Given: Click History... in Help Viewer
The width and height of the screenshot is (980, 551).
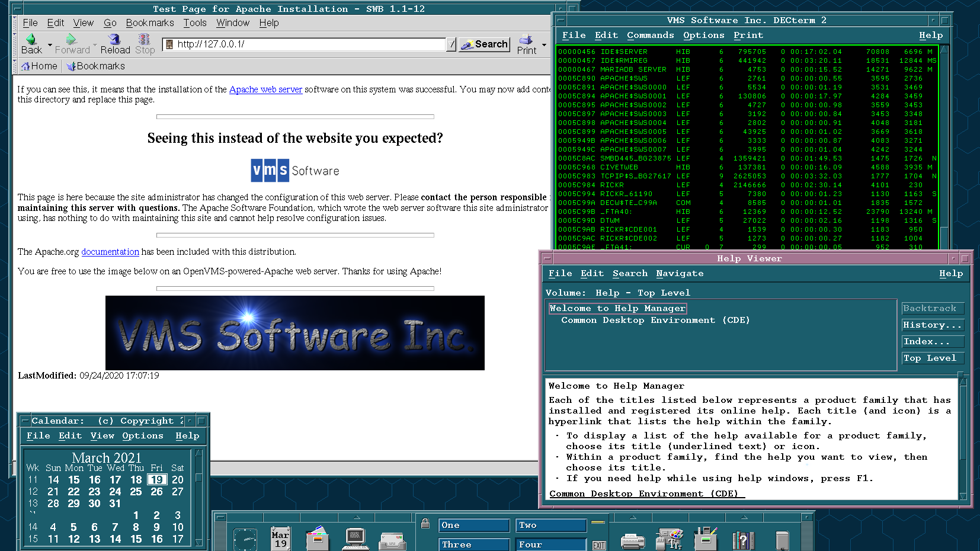Looking at the screenshot, I should point(933,325).
